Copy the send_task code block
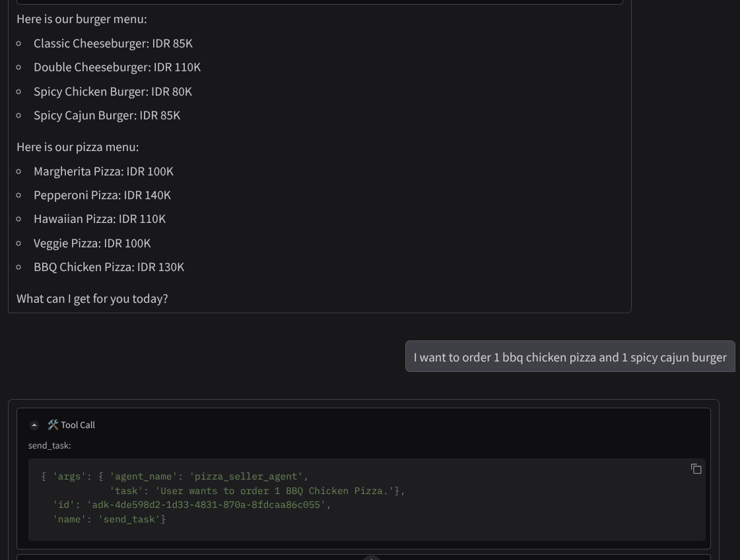Screen dimensions: 740x560 click(x=696, y=469)
